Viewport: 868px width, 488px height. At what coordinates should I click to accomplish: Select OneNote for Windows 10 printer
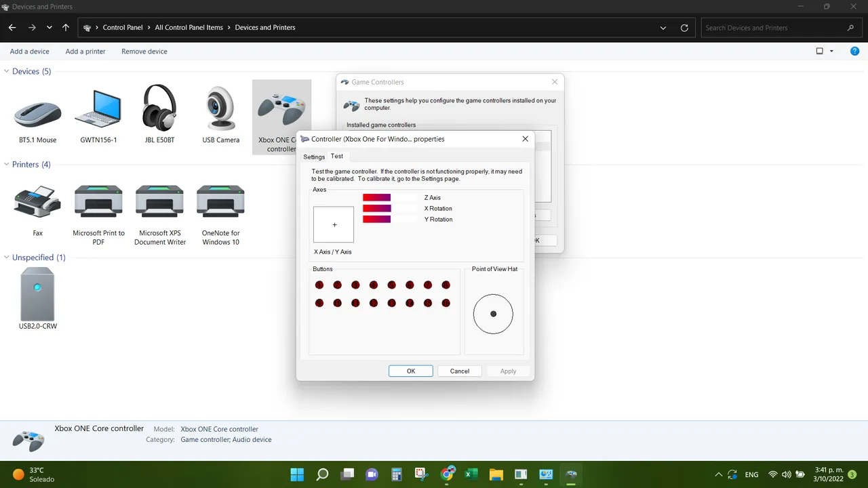[220, 213]
